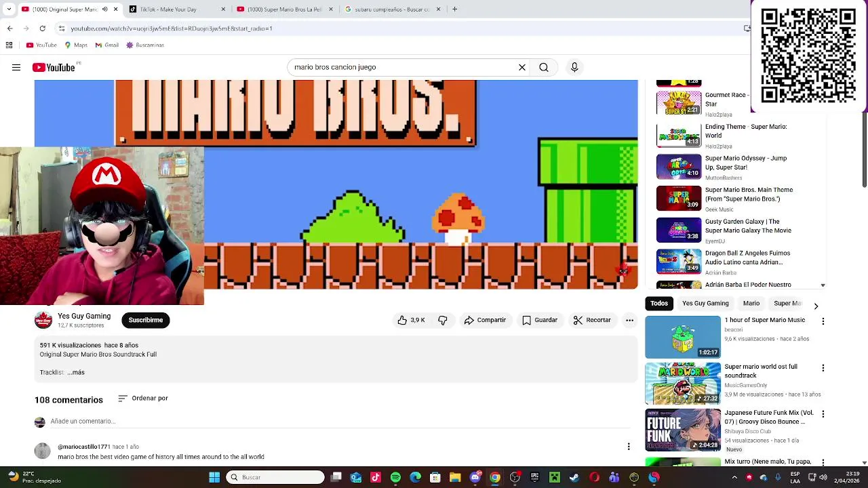Go to the YouTube home logo
Image resolution: width=868 pixels, height=488 pixels.
pyautogui.click(x=54, y=67)
